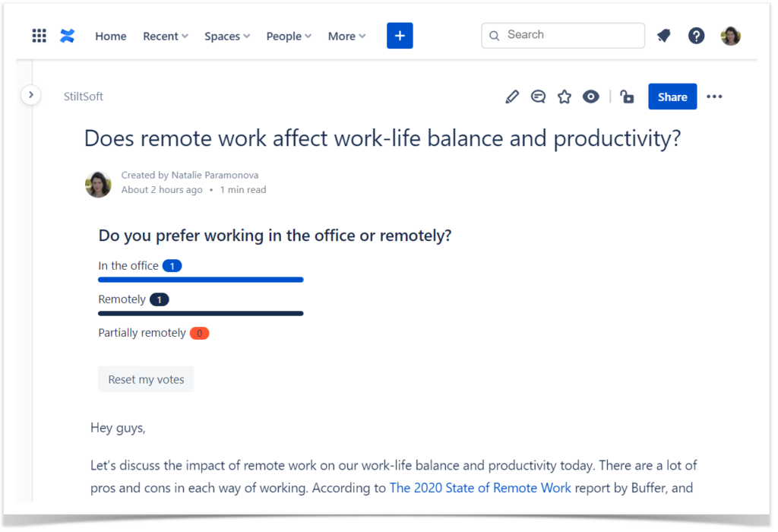778x532 pixels.
Task: Open the page editor with the pencil icon
Action: (x=511, y=97)
